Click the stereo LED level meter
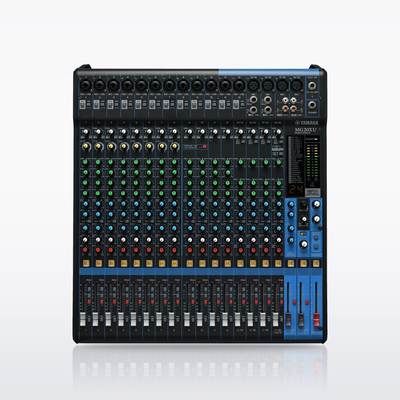 pyautogui.click(x=311, y=162)
